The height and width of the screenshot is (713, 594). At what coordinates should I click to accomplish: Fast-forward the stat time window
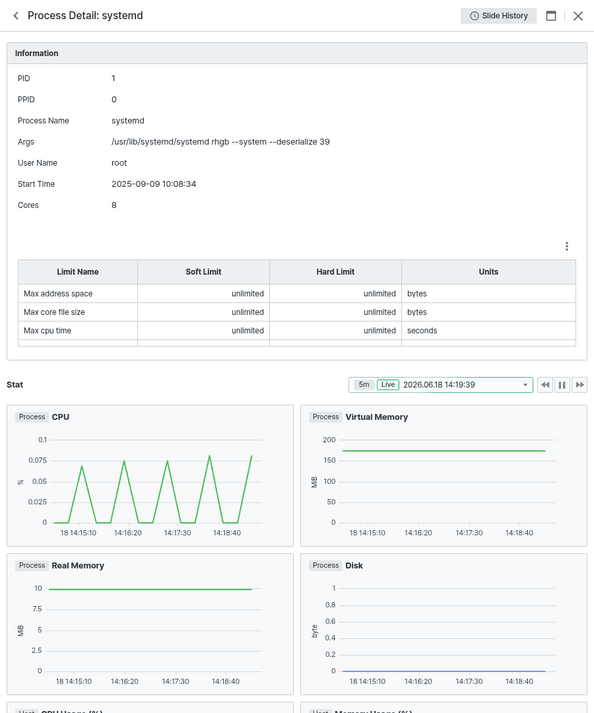tap(579, 385)
